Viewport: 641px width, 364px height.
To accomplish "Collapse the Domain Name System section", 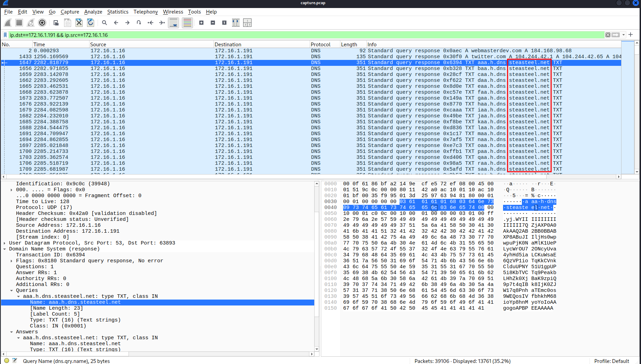I will 5,249.
